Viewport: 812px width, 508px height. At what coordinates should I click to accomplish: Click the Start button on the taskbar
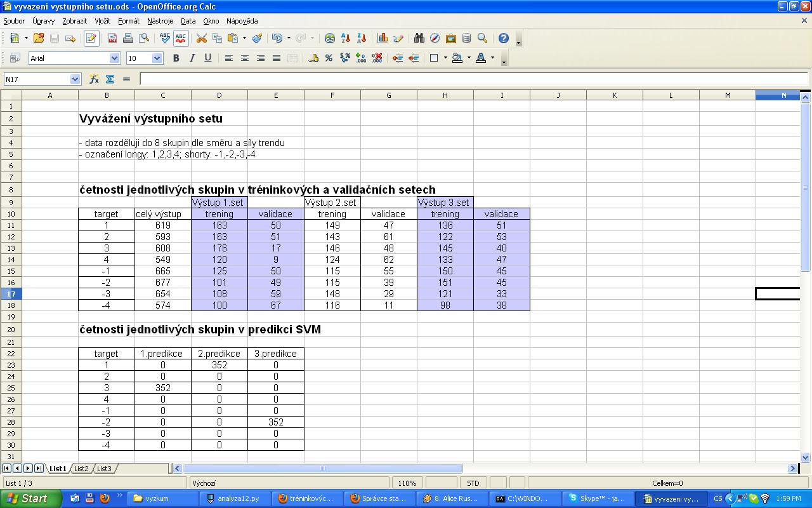pyautogui.click(x=30, y=498)
